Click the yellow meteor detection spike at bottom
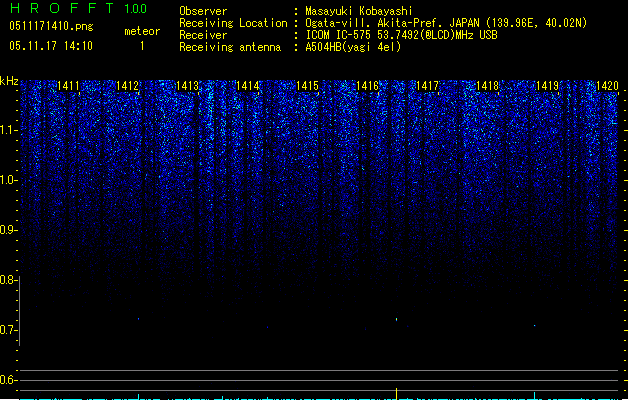This screenshot has width=629, height=400. pos(397,394)
